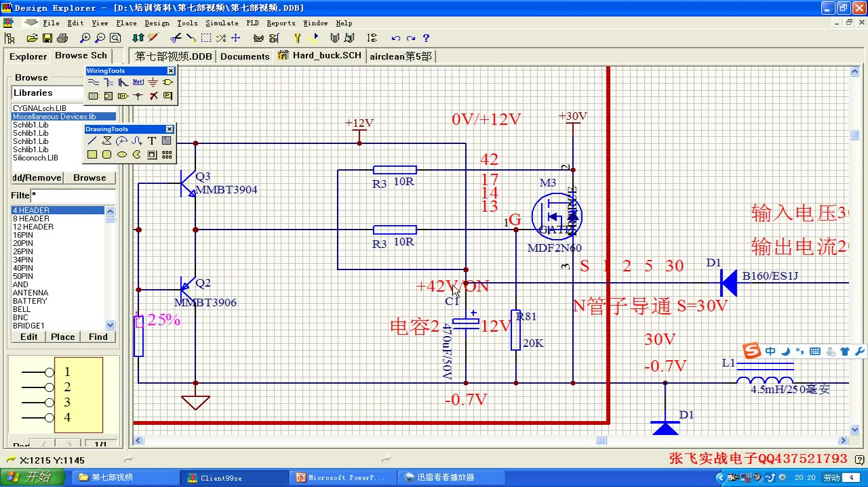Select the Elliptical Arc tool in DrawingTools
Screen dimensions: 868x487
(122, 141)
